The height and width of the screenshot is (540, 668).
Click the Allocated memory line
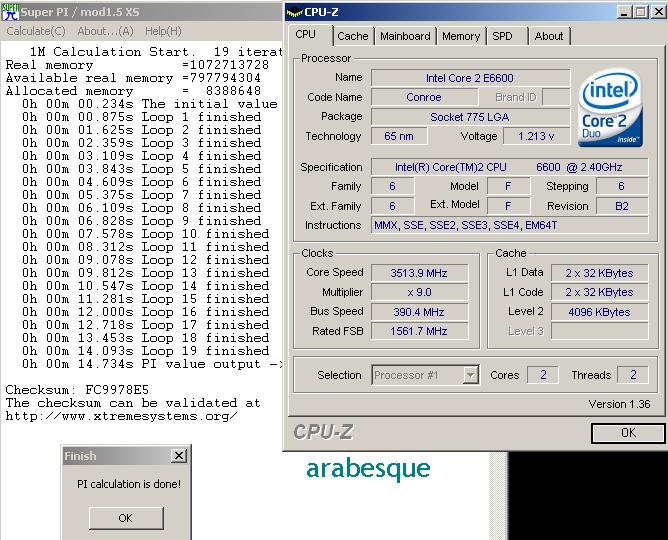(x=133, y=91)
